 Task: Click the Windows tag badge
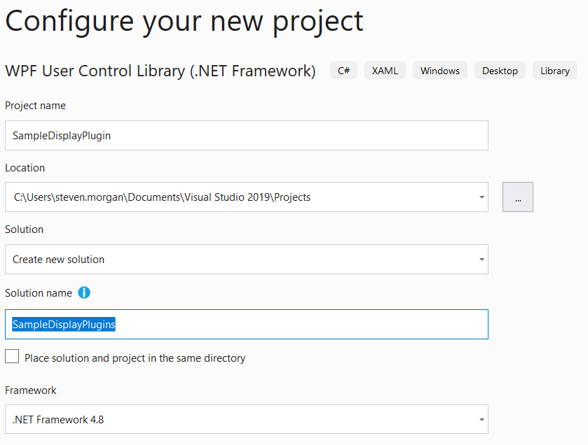click(x=440, y=70)
